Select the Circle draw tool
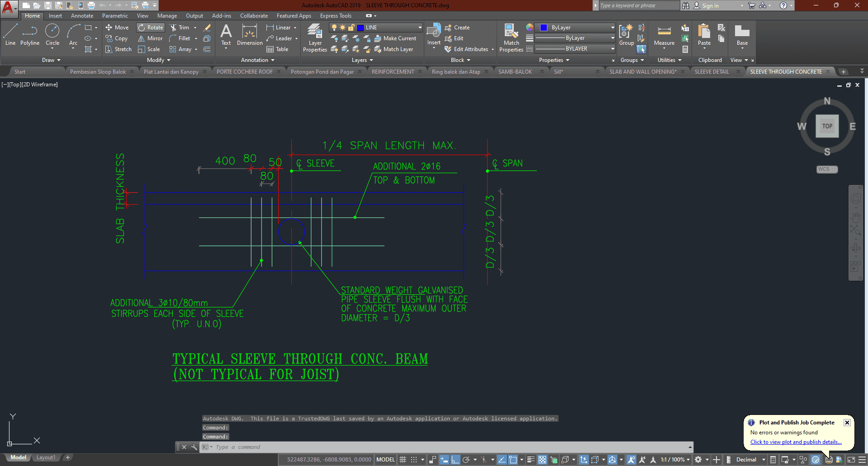 (52, 35)
